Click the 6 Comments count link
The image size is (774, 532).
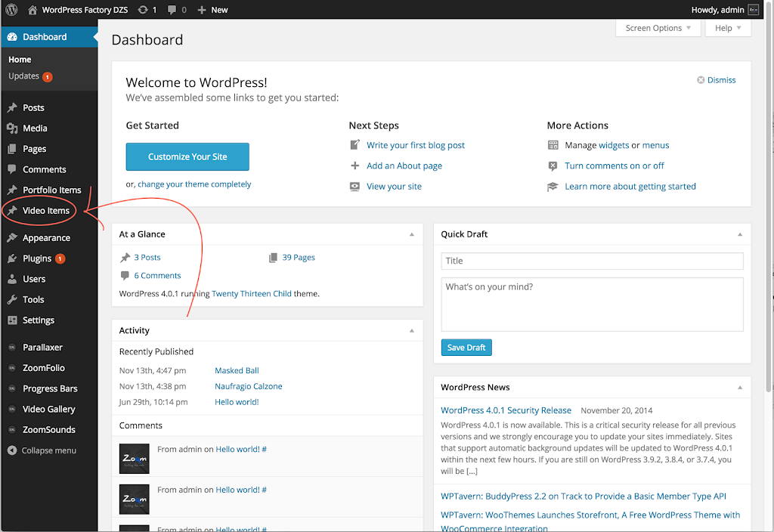pos(157,276)
